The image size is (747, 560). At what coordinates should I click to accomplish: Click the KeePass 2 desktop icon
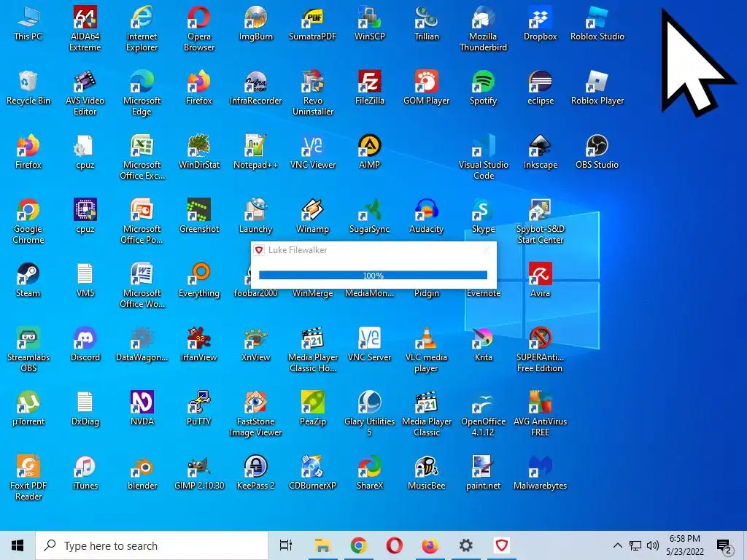[256, 474]
